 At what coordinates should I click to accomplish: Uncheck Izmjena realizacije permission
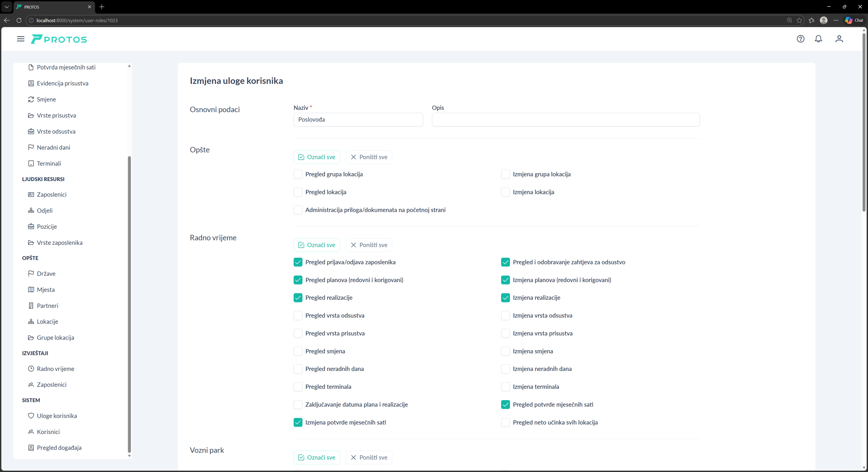pyautogui.click(x=505, y=298)
